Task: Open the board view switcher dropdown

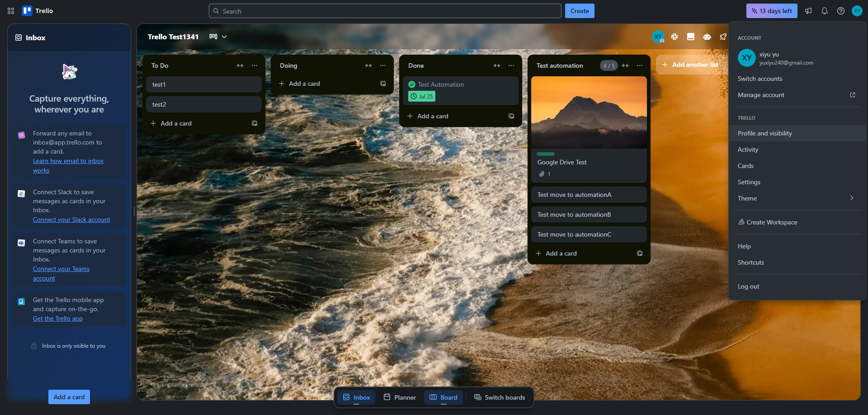Action: point(218,37)
